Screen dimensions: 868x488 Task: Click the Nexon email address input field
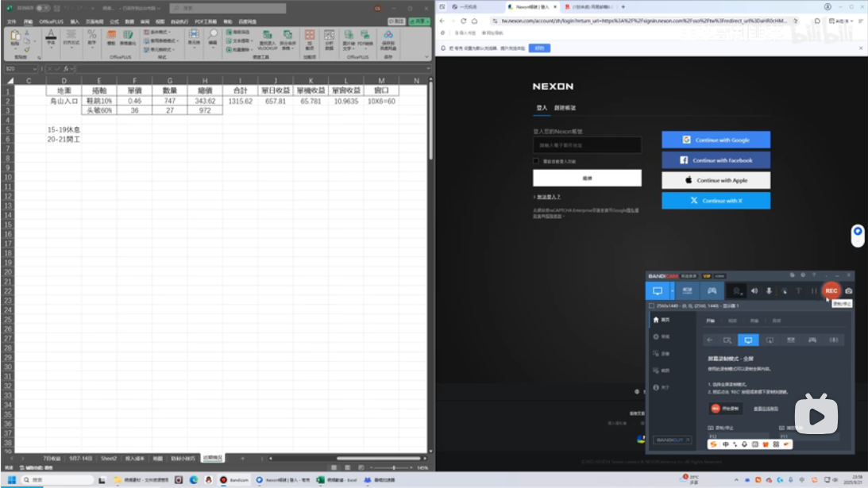(587, 145)
